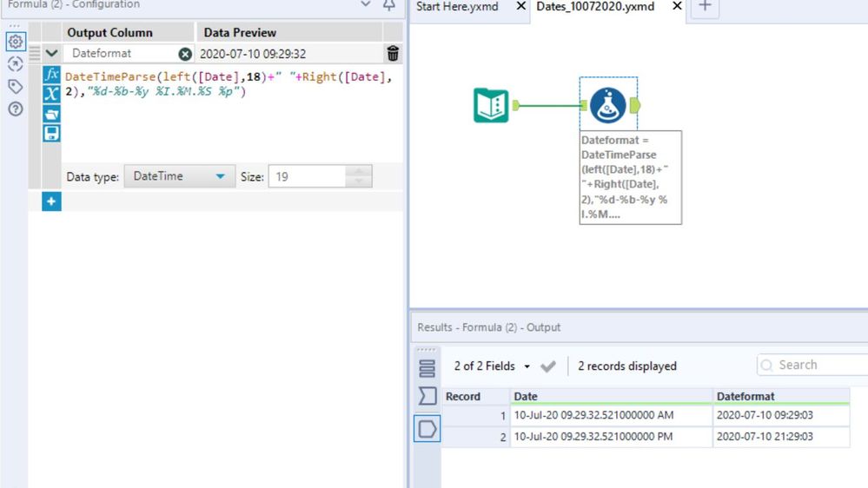Open the Configuration gear tab in sidebar
The image size is (868, 488).
click(16, 42)
